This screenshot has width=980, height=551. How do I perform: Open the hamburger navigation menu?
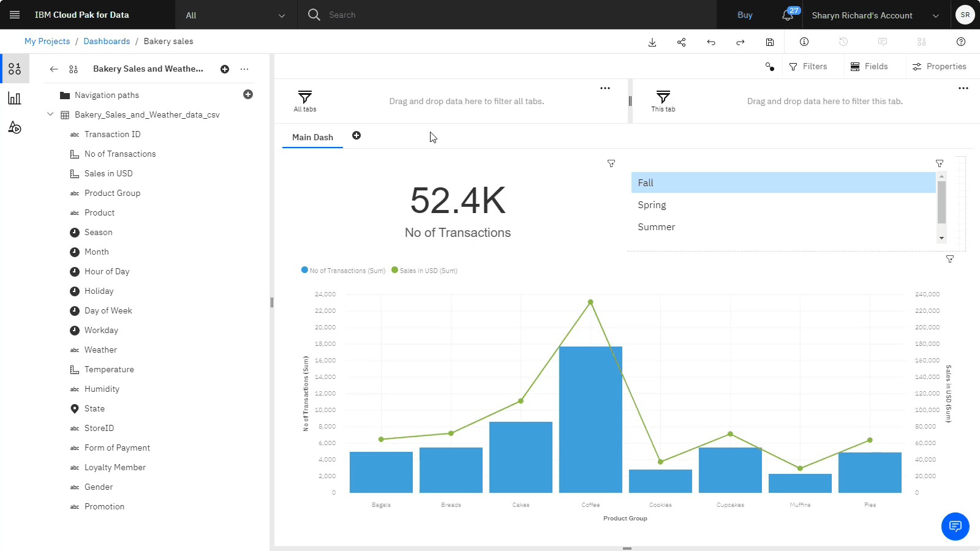15,15
